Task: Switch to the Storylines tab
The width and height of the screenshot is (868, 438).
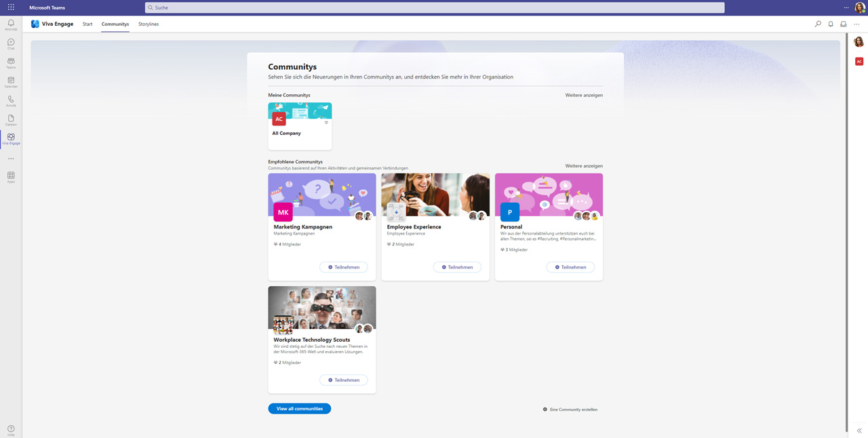Action: pyautogui.click(x=149, y=24)
